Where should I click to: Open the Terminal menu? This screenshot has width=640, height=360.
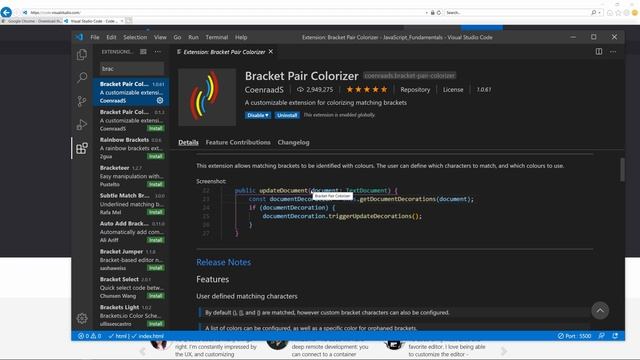(x=217, y=37)
